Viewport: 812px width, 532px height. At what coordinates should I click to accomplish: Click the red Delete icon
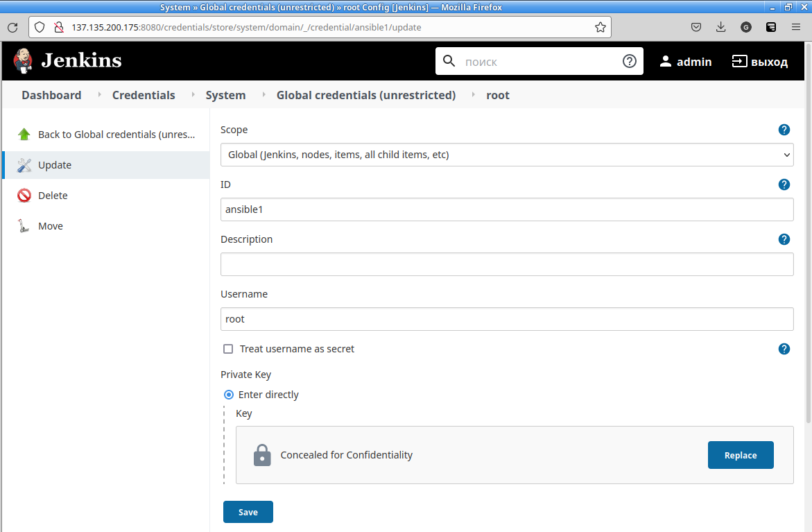point(24,196)
